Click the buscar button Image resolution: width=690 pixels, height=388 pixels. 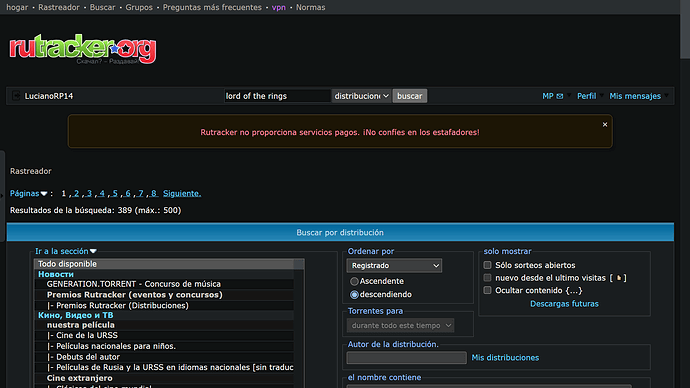click(410, 96)
